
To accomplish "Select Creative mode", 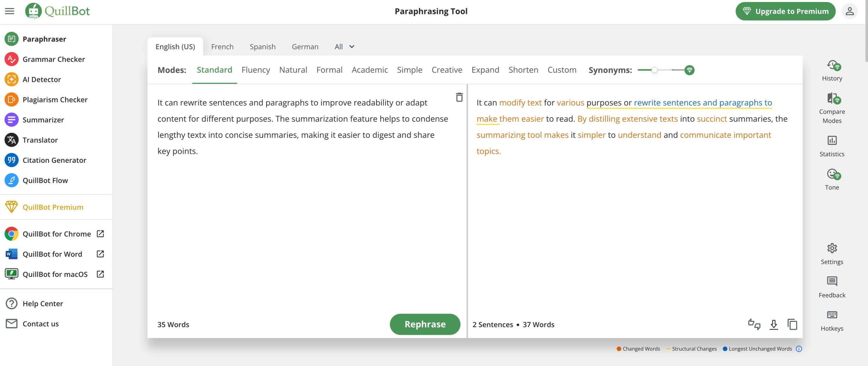I will (447, 70).
